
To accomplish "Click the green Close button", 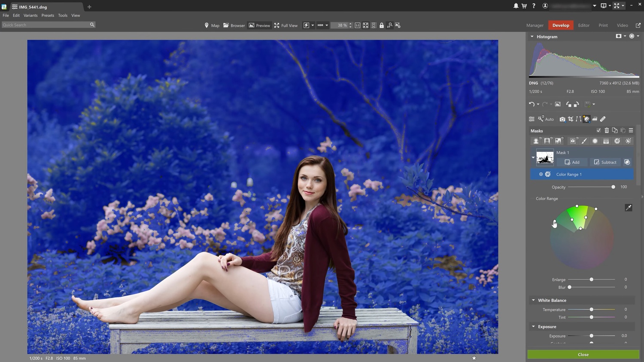I will [x=583, y=355].
